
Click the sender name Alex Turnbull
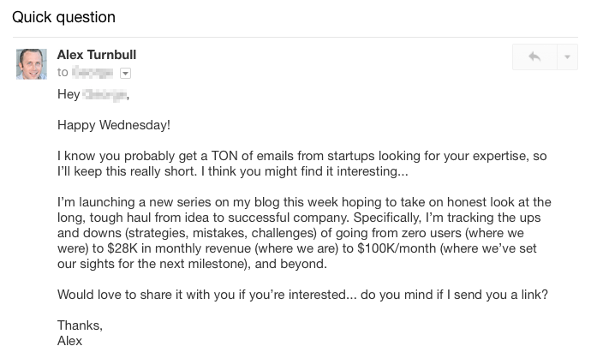(97, 55)
